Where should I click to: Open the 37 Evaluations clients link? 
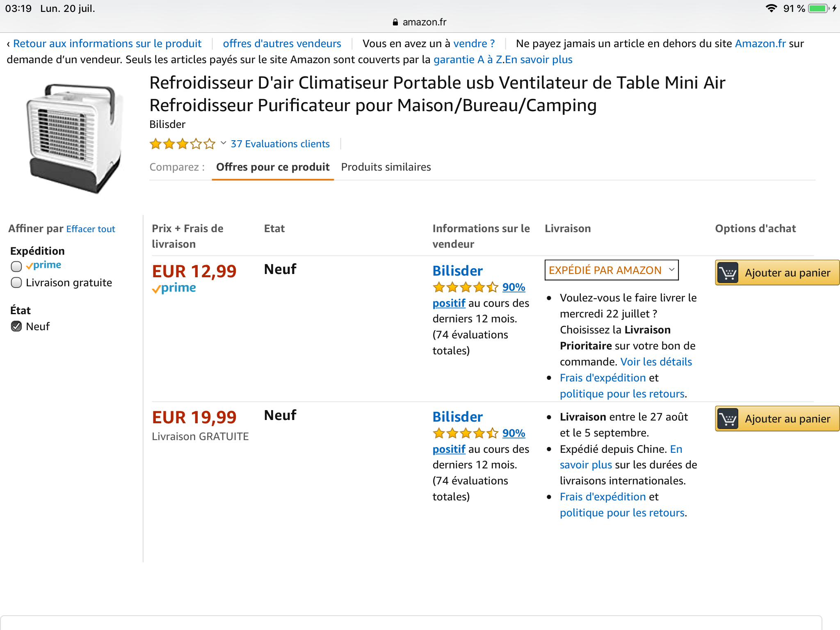[x=280, y=144]
